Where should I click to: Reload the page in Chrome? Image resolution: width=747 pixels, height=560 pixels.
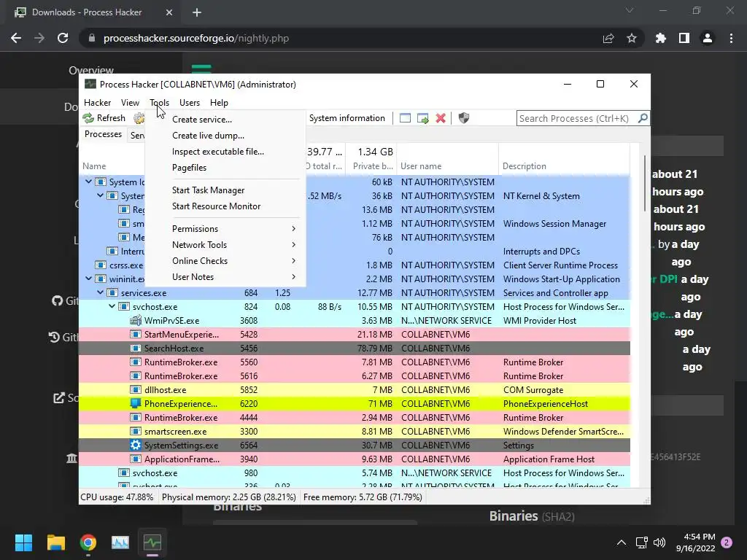[63, 38]
